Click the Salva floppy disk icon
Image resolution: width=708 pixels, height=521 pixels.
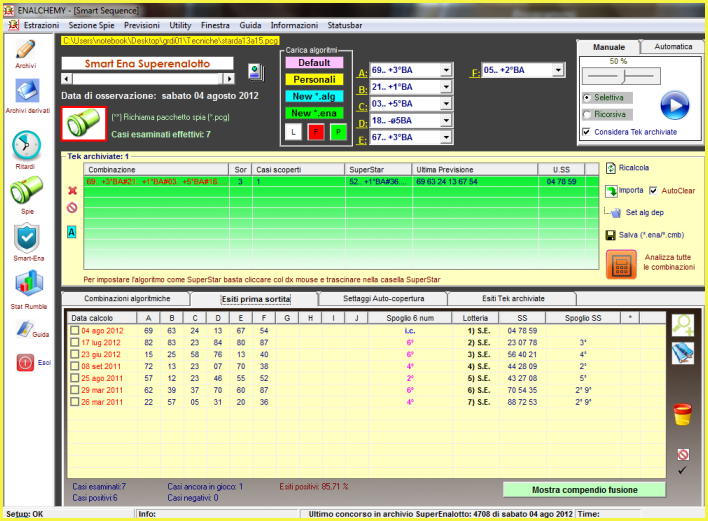click(610, 235)
